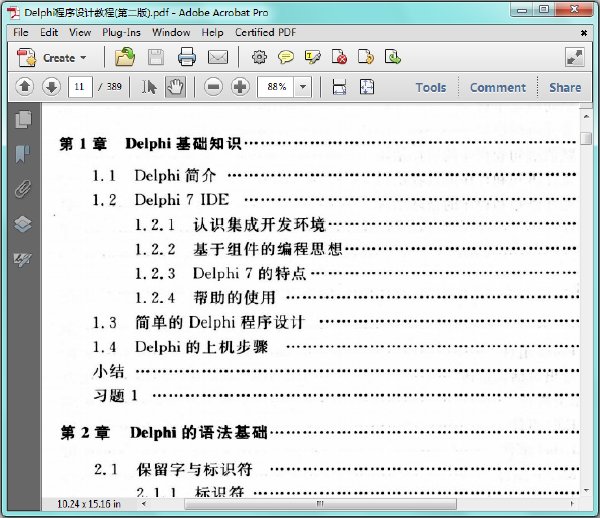Click the horizontal scrollbar thumb
Image resolution: width=600 pixels, height=518 pixels.
(x=320, y=504)
